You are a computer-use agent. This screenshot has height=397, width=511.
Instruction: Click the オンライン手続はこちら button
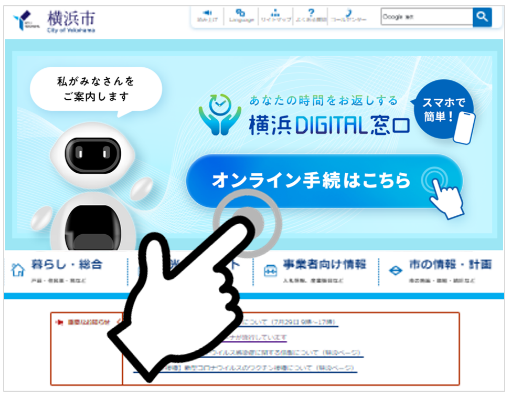click(x=324, y=181)
